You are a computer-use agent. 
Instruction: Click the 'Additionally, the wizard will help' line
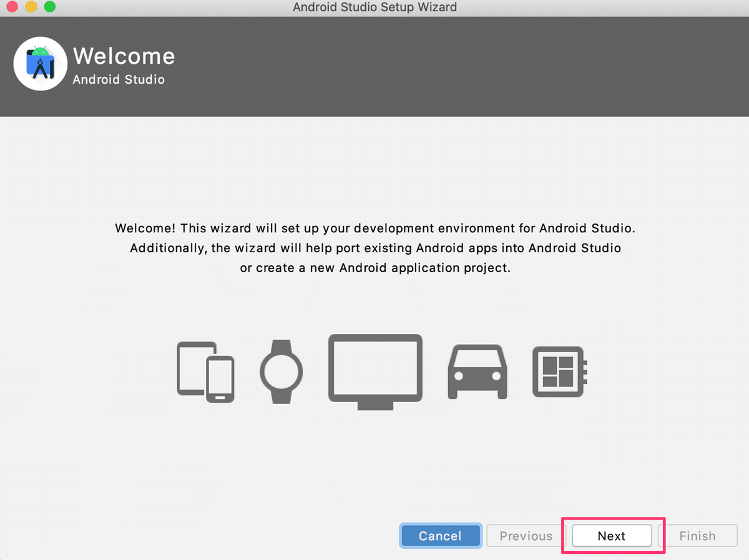point(375,248)
